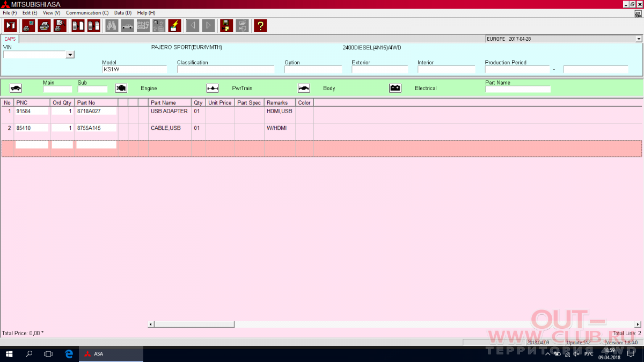Click the binoculars search toolbar icon

click(x=112, y=25)
